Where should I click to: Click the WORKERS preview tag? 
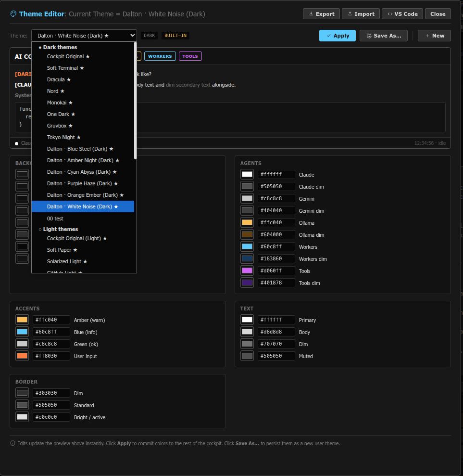tap(160, 56)
